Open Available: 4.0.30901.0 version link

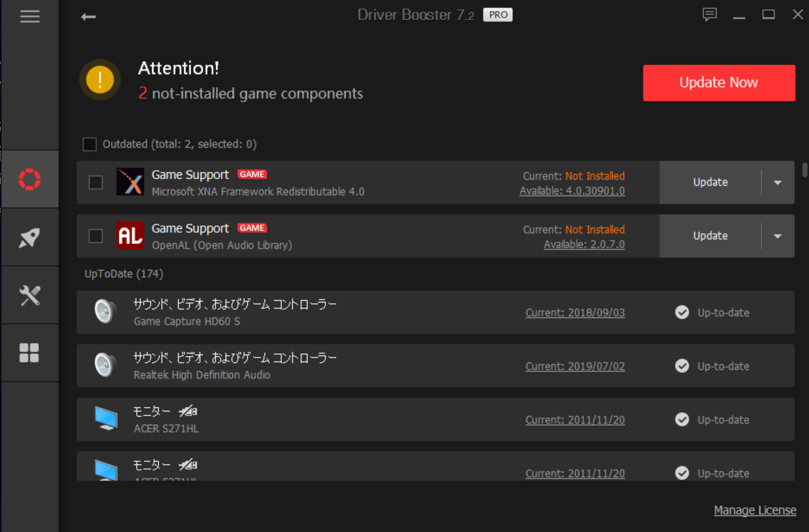tap(572, 191)
